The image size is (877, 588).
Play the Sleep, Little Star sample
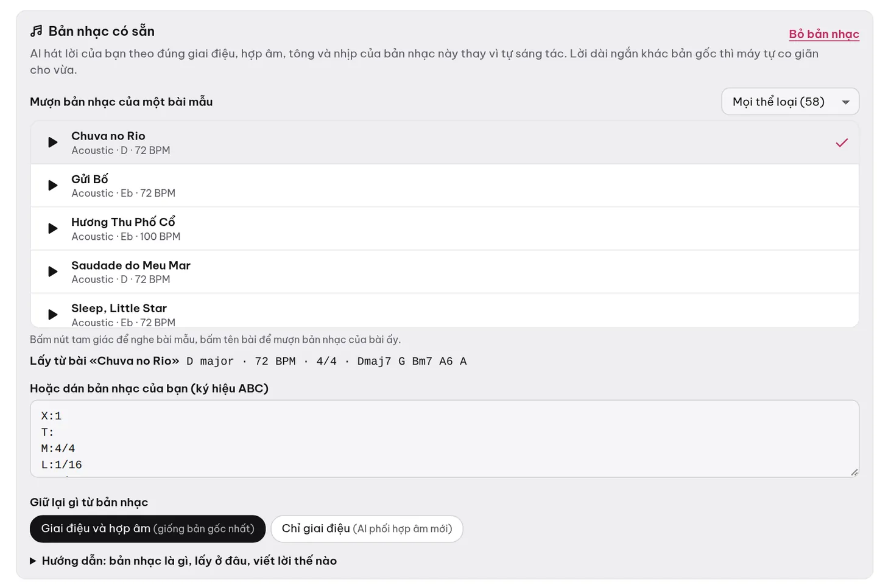[x=53, y=315]
